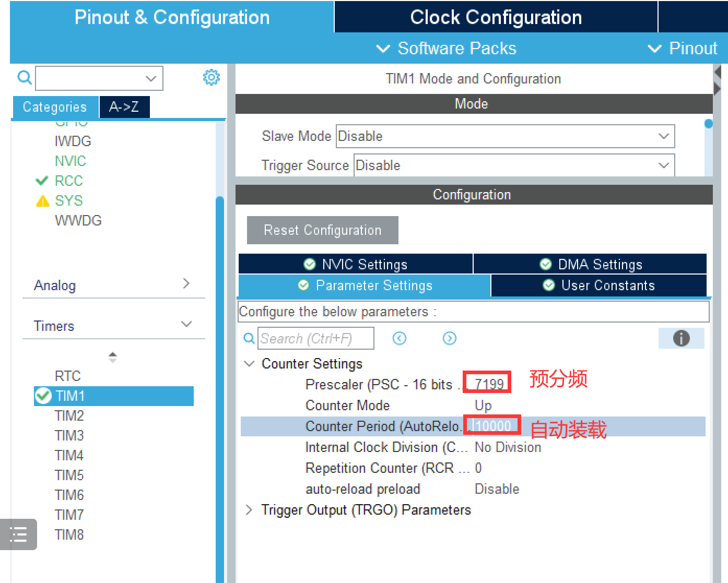Click the green check icon beside TIM1
The height and width of the screenshot is (583, 728).
43,396
